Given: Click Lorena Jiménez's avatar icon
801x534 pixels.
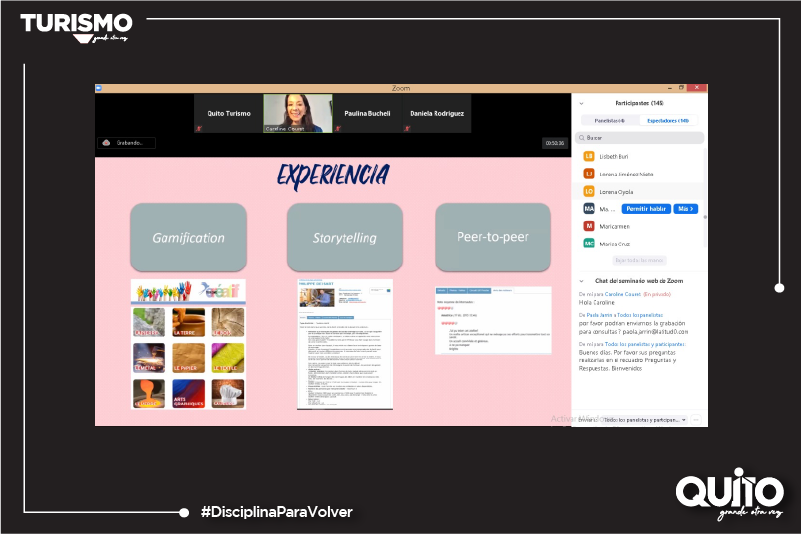Looking at the screenshot, I should click(589, 173).
